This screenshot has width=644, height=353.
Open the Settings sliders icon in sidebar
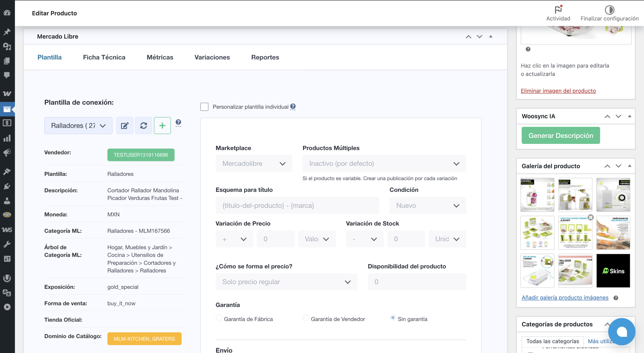click(7, 259)
